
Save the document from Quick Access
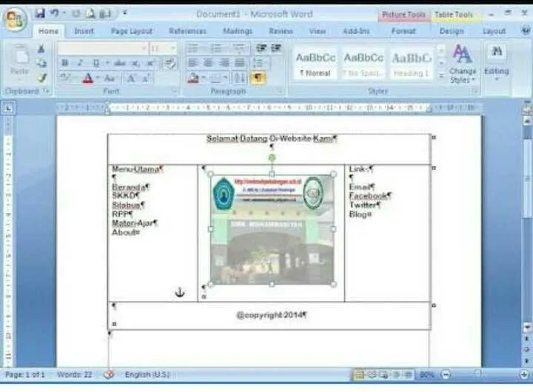(40, 13)
